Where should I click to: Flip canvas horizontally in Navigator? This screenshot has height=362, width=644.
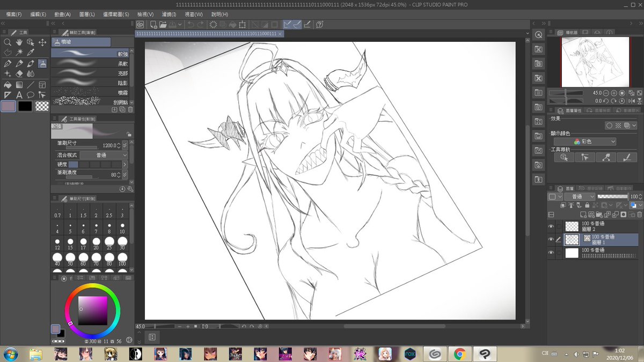632,101
